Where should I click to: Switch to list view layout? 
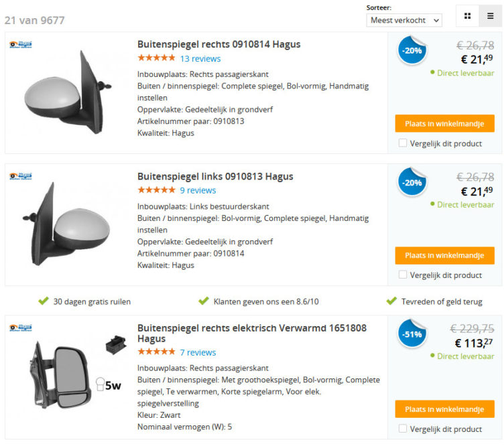click(490, 16)
